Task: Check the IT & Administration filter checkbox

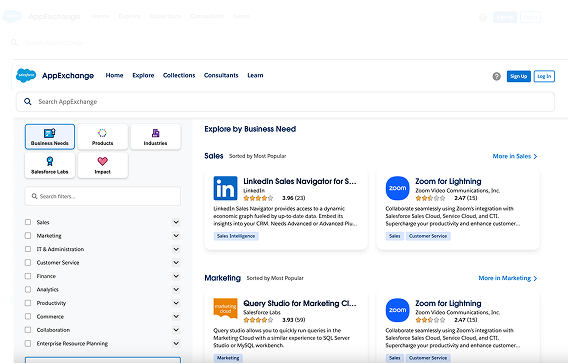Action: click(x=28, y=249)
